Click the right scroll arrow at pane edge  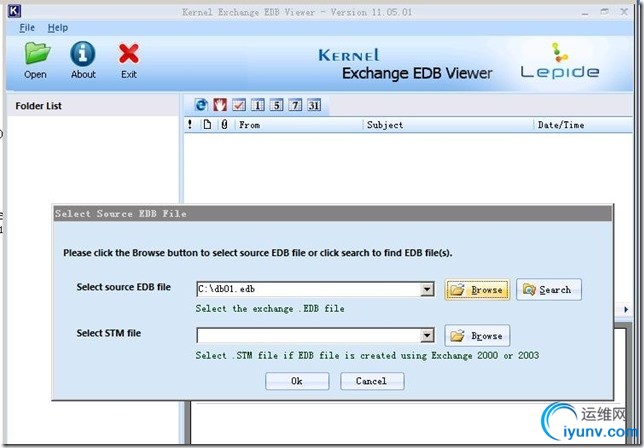click(626, 309)
